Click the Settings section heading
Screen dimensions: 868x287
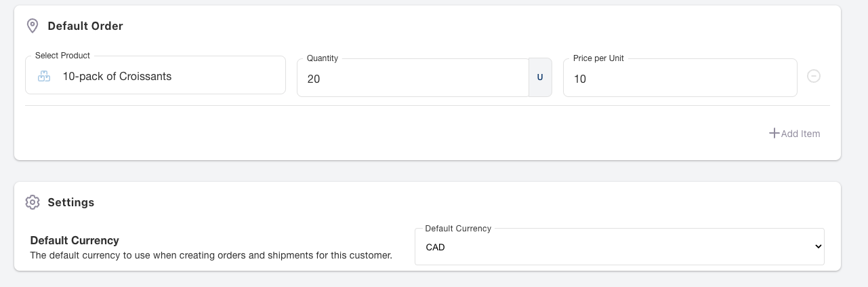click(70, 202)
